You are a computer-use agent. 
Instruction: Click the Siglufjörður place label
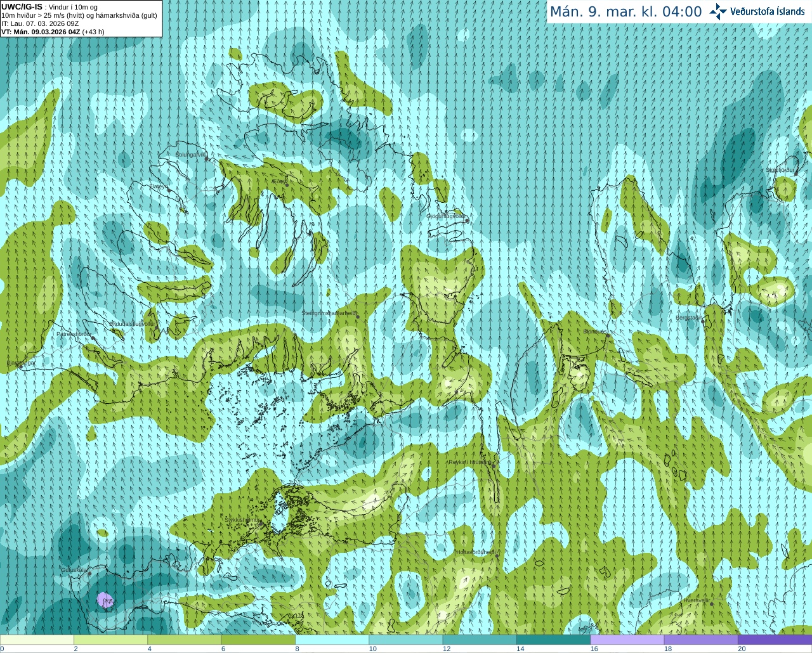pyautogui.click(x=780, y=170)
